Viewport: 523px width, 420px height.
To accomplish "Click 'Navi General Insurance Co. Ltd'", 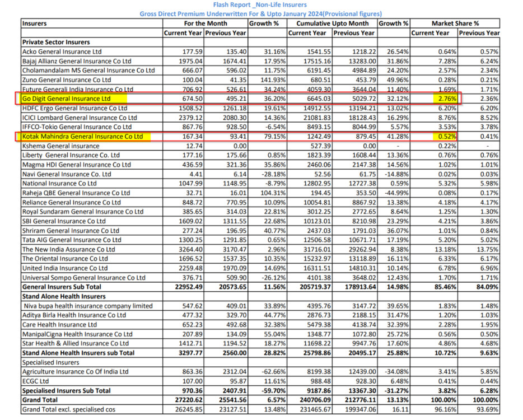I will (x=67, y=174).
